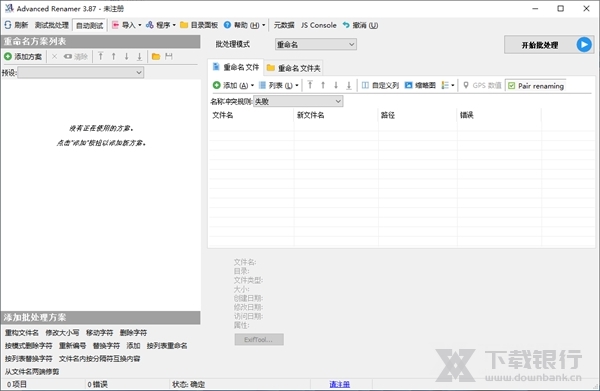Click the 0 项目 status bar entry
Image resolution: width=600 pixels, height=391 pixels.
point(17,384)
